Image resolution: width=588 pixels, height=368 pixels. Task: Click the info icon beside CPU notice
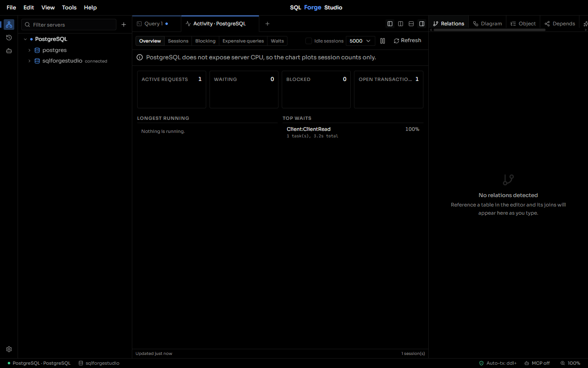pos(140,57)
